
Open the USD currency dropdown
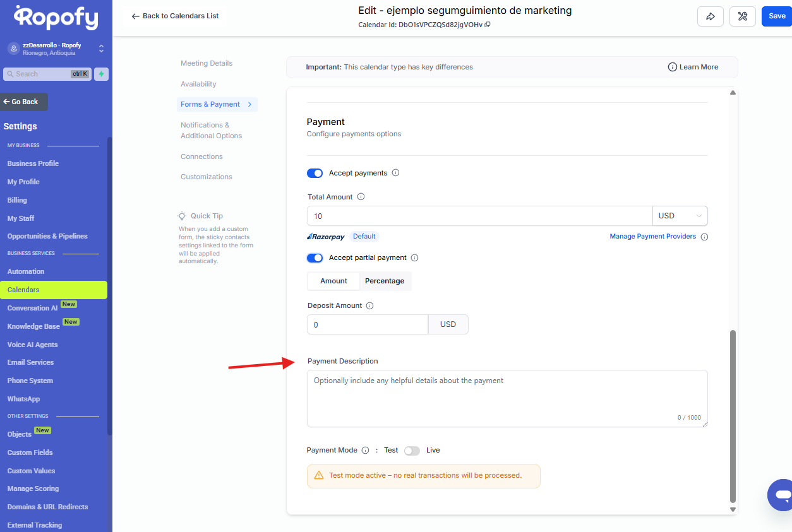point(680,216)
